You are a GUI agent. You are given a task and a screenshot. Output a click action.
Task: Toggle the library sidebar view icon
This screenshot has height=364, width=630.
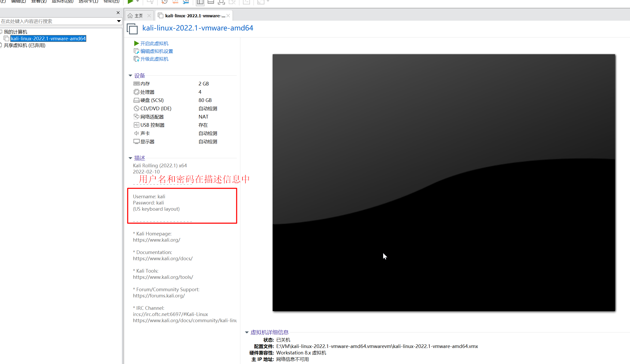(x=200, y=2)
